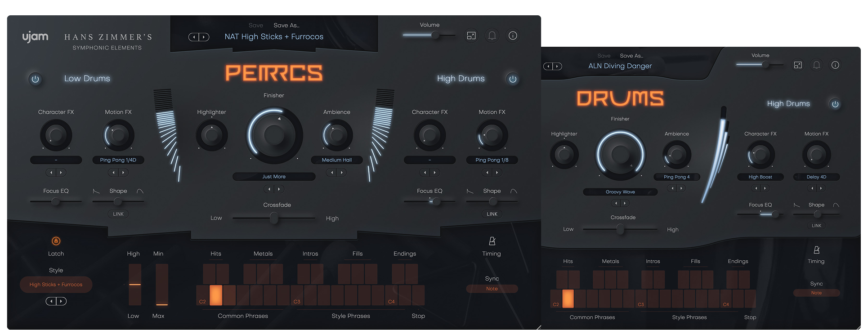Click Highlighter knob in PERCS window
The image size is (868, 330).
coord(211,135)
